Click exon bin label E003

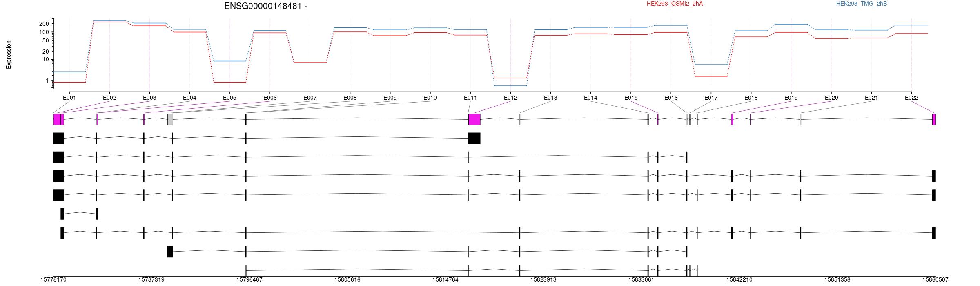click(x=149, y=98)
